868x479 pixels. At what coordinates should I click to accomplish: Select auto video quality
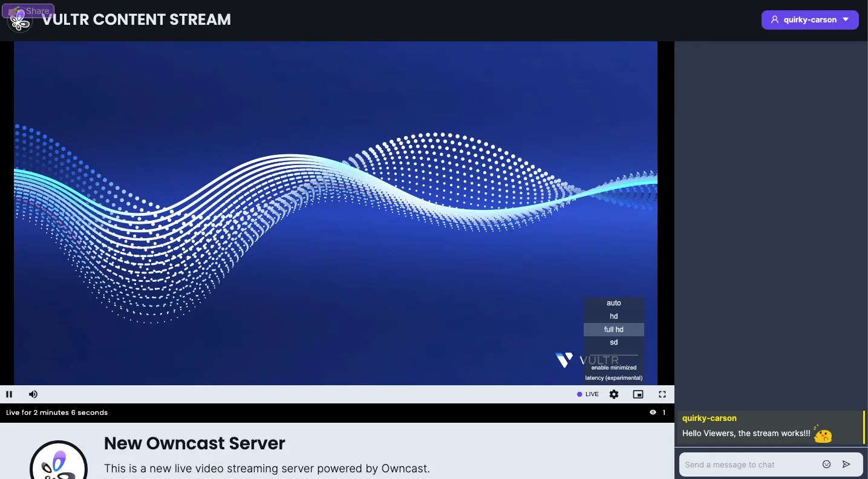[614, 303]
